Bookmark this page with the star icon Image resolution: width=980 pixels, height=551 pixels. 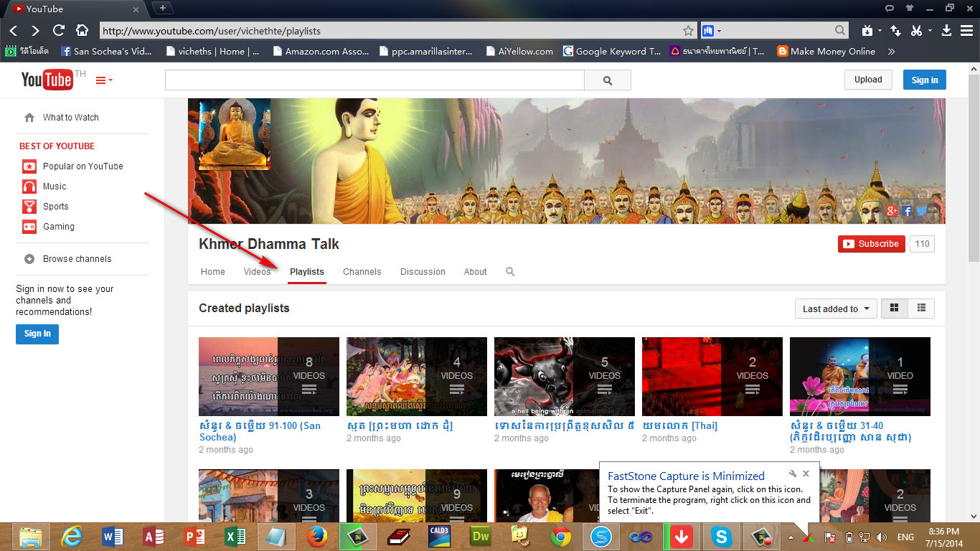click(x=688, y=31)
